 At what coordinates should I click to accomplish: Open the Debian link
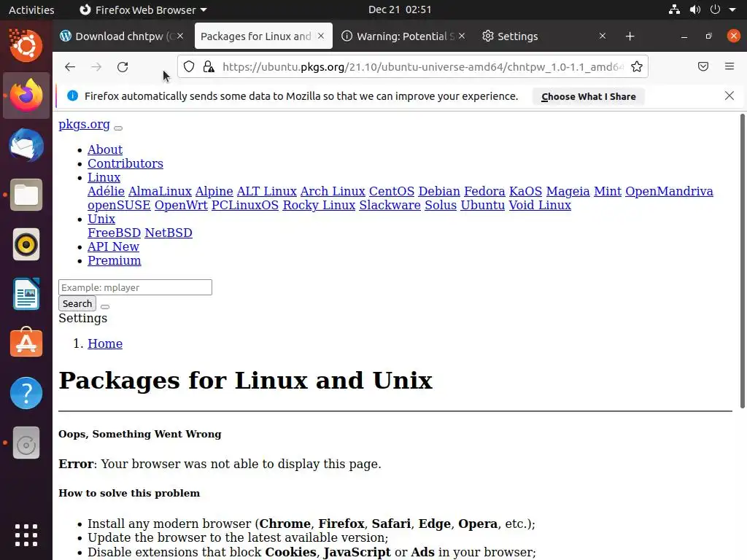(x=439, y=191)
